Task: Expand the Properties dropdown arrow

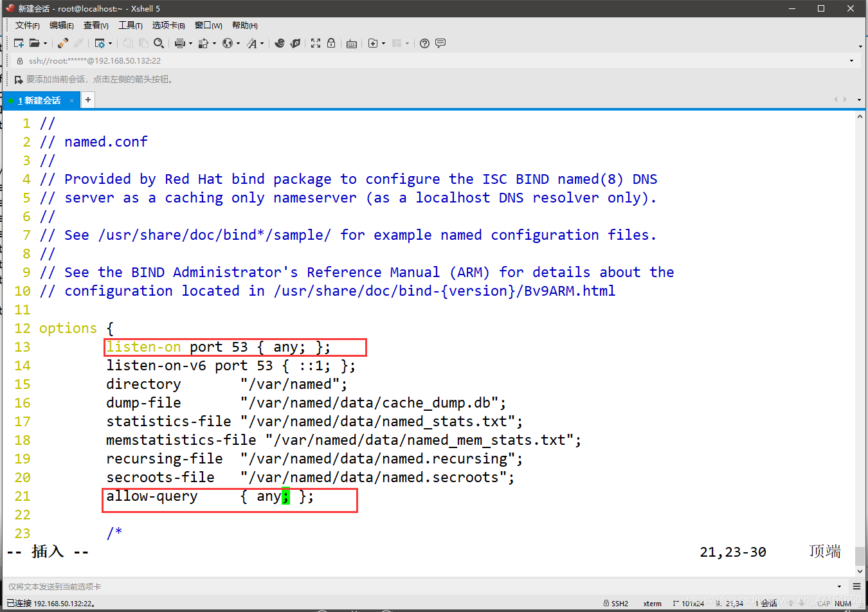Action: click(x=111, y=44)
